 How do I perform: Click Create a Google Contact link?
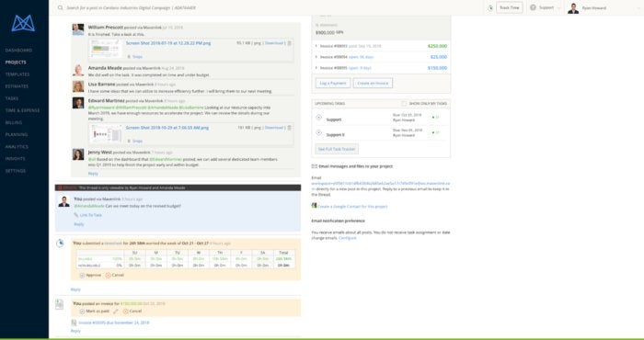point(352,207)
